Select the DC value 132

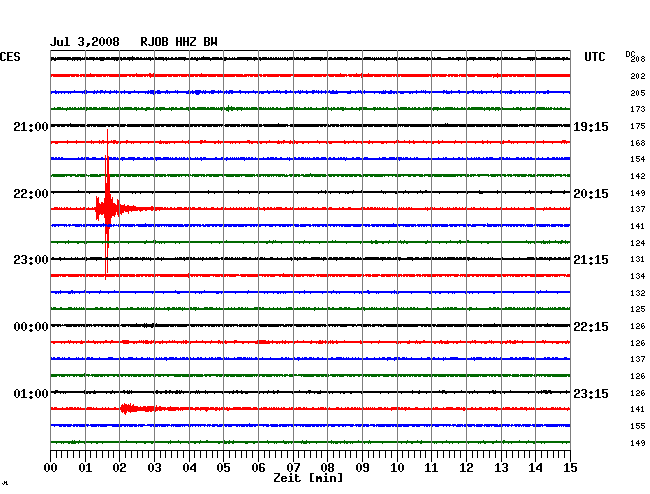[x=638, y=293]
